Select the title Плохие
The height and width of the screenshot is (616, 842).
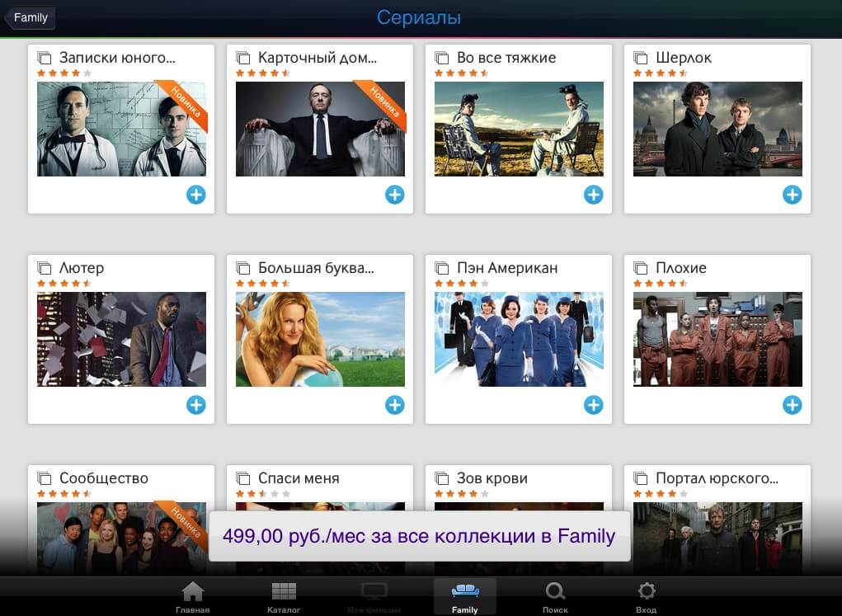pos(681,268)
